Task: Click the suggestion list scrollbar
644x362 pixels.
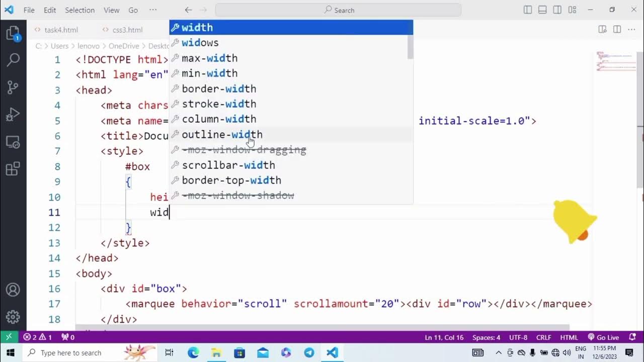Action: (x=410, y=46)
